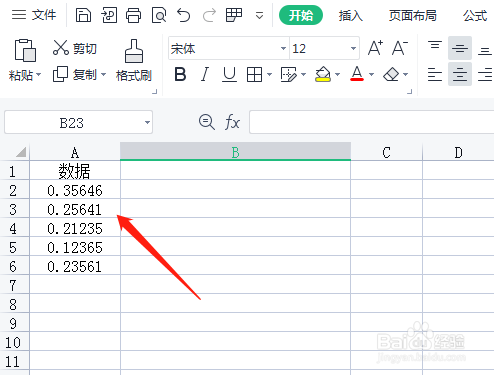Open Print Preview icon
Viewport: 494px width, 375px height.
point(159,15)
